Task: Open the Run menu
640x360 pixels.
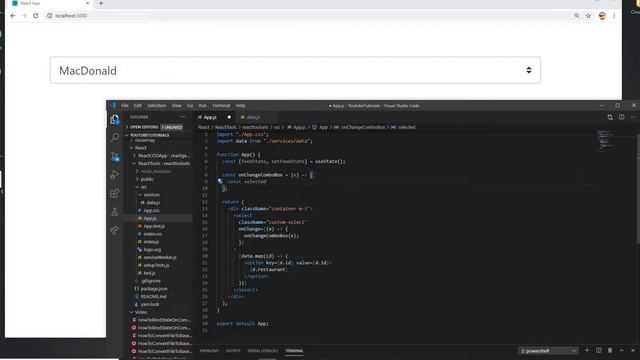Action: (x=202, y=105)
